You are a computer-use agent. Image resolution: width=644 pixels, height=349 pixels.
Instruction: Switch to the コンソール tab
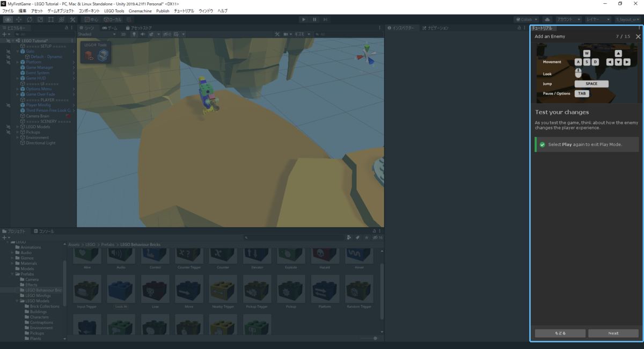coord(44,231)
